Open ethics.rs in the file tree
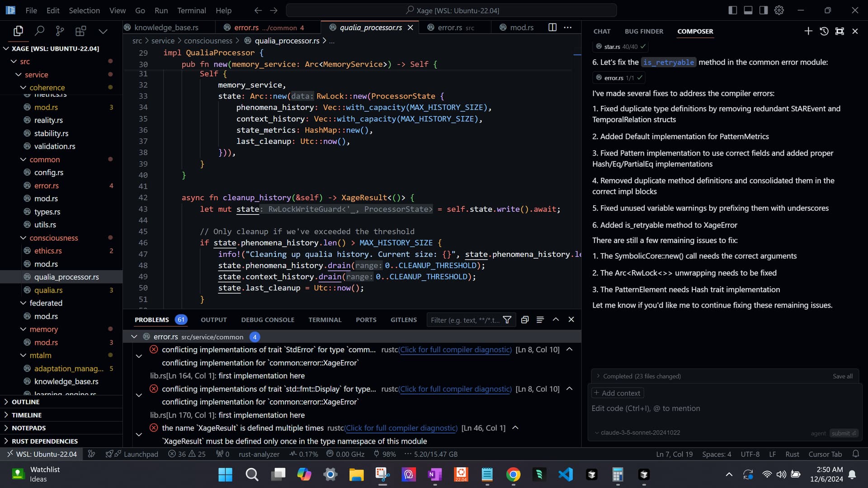 tap(48, 251)
